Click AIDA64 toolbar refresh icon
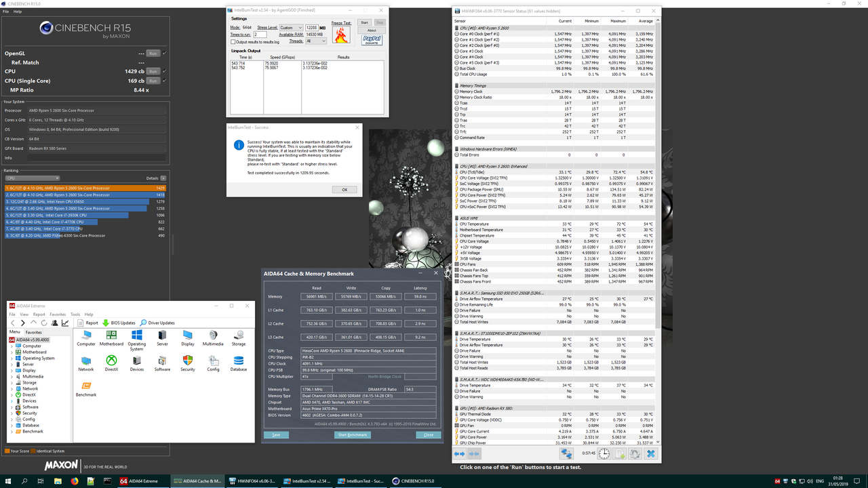The width and height of the screenshot is (868, 488). [x=44, y=323]
